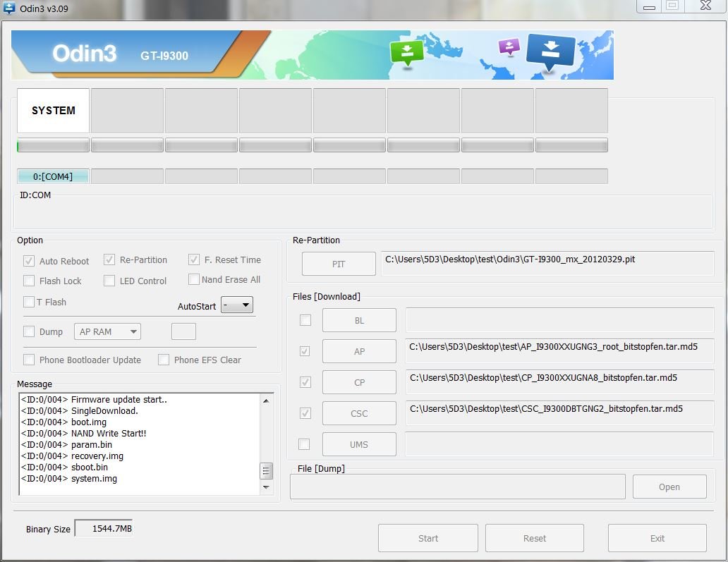Click the Binary Size value field
The height and width of the screenshot is (562, 728).
[104, 528]
